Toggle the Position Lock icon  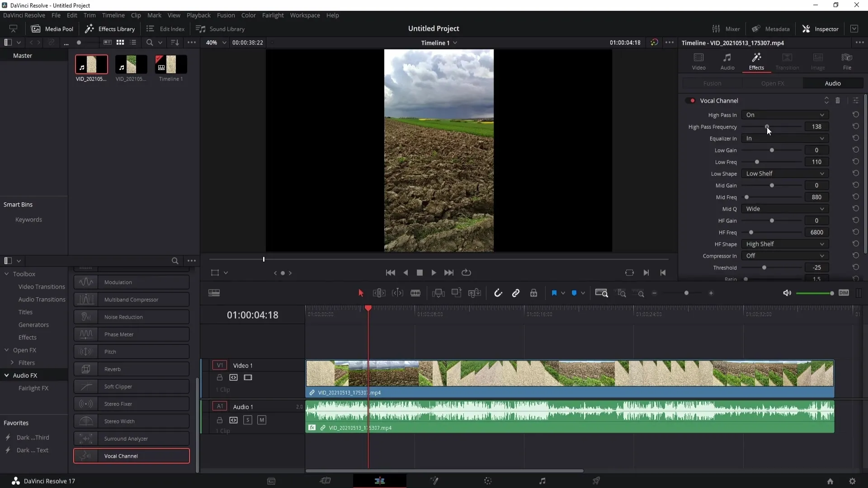coord(533,293)
